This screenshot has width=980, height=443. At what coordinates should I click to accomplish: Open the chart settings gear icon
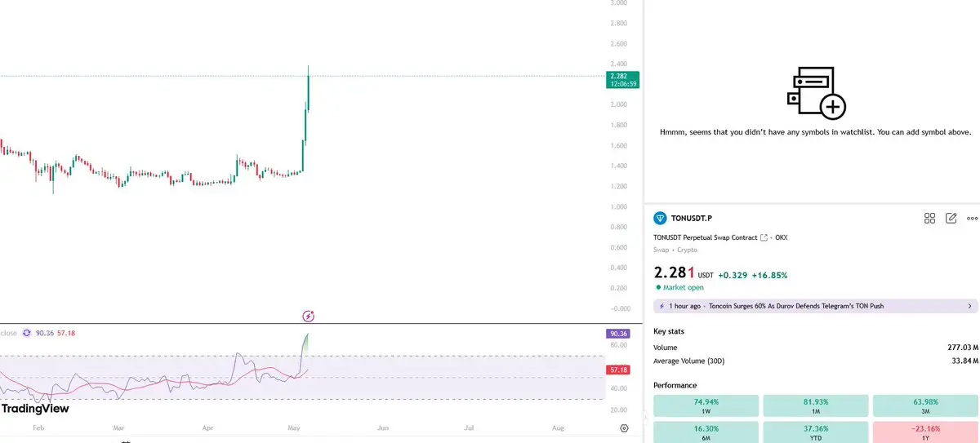[624, 427]
